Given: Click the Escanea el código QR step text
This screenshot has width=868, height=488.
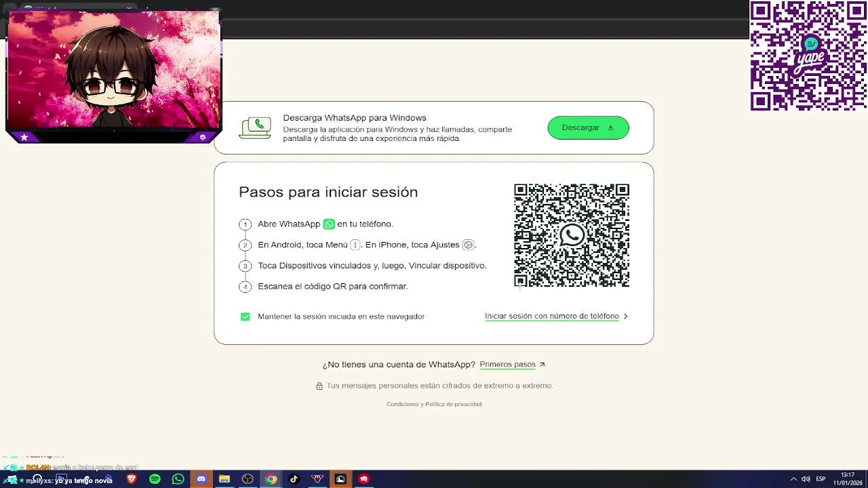Looking at the screenshot, I should point(333,287).
